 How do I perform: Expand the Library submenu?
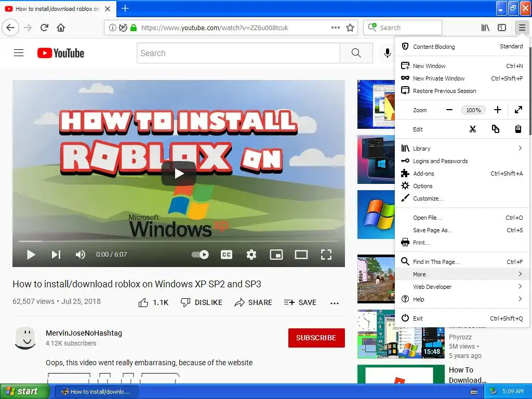click(x=462, y=149)
